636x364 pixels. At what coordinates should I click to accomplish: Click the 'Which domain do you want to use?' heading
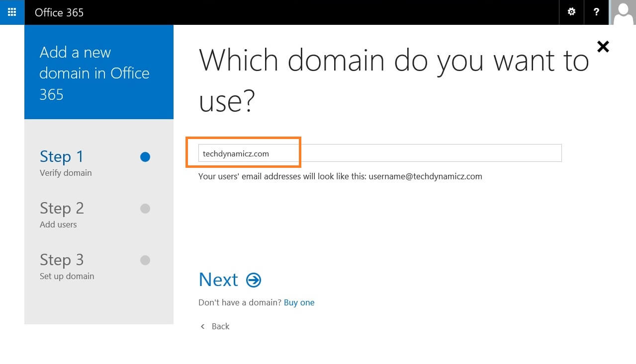click(x=394, y=80)
